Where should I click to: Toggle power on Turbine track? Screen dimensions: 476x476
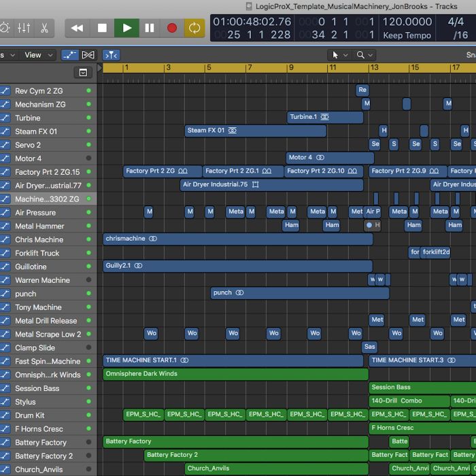[88, 118]
